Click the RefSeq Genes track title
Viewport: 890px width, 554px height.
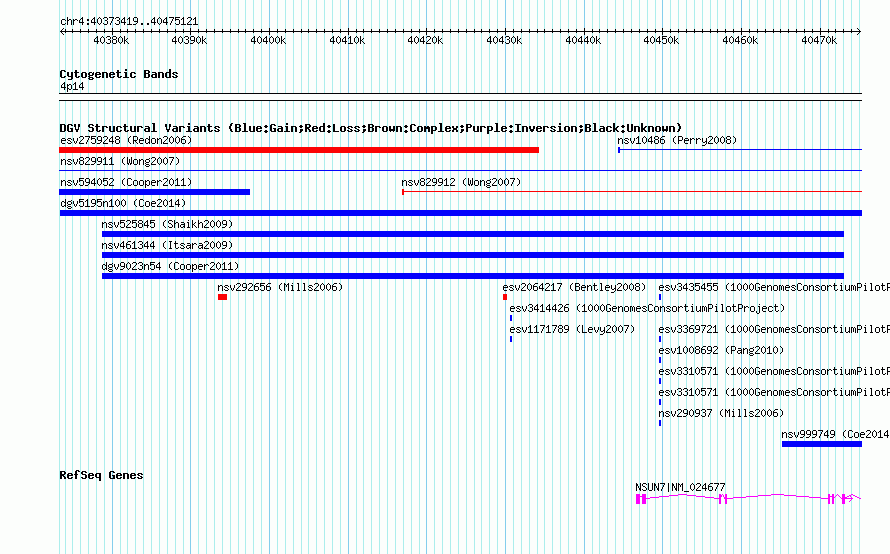point(101,475)
